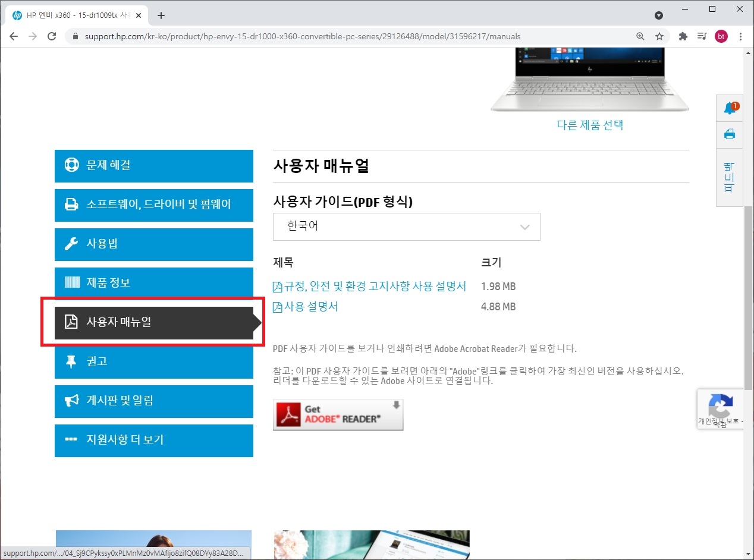Click the 4.88 MB size text

tap(498, 307)
